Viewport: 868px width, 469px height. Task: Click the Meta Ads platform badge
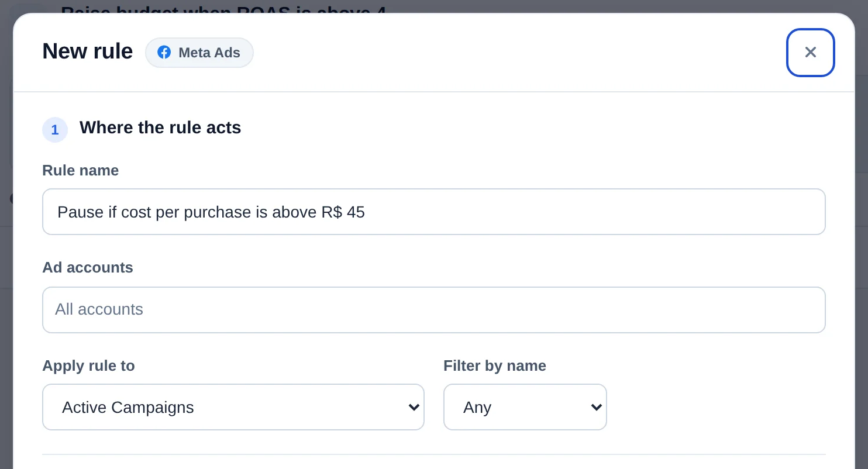199,53
